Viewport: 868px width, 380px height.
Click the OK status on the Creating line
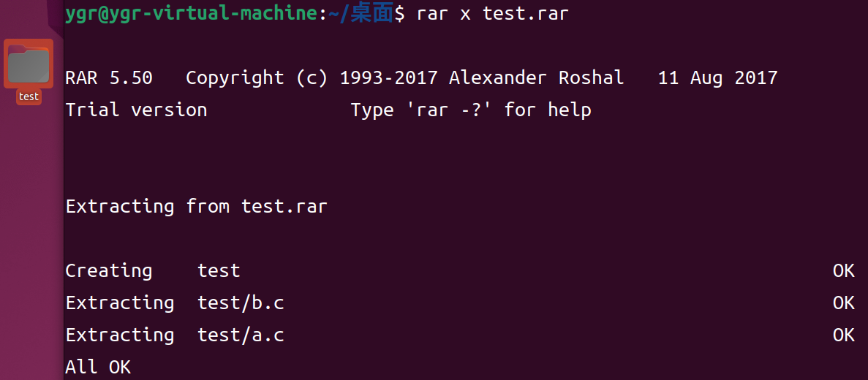[x=844, y=270]
